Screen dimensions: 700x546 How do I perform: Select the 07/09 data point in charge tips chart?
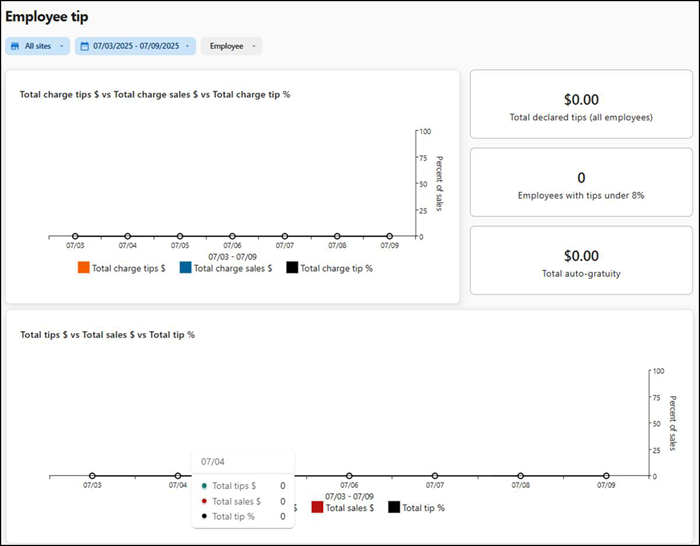point(390,236)
